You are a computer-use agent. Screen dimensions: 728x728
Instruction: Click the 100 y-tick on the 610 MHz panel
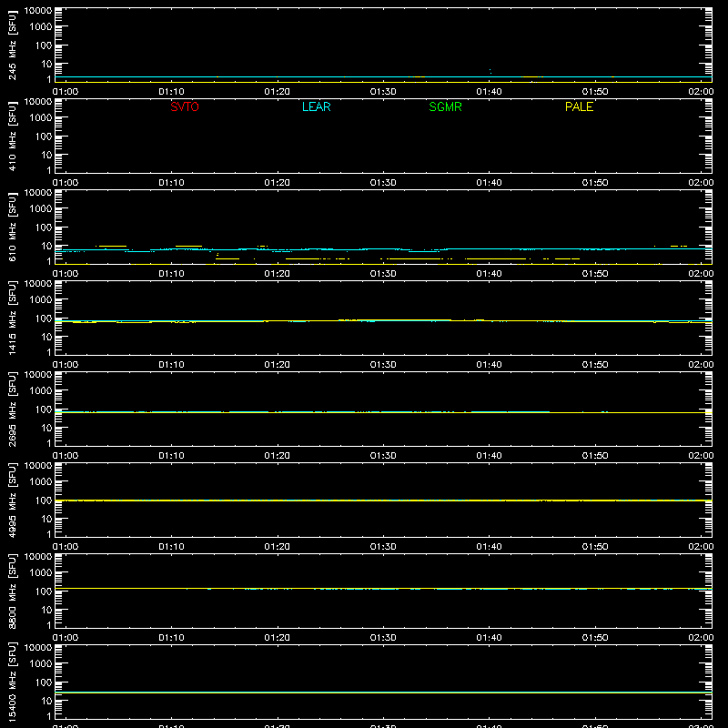44,227
